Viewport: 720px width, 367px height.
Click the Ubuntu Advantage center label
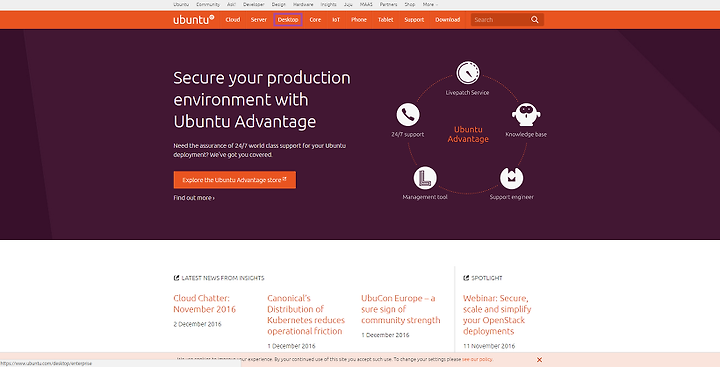coord(468,134)
